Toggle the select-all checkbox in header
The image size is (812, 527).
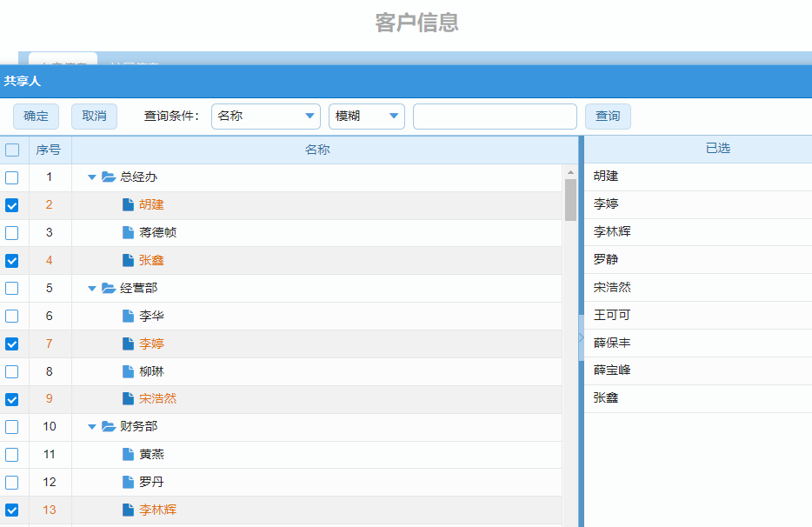[x=12, y=150]
